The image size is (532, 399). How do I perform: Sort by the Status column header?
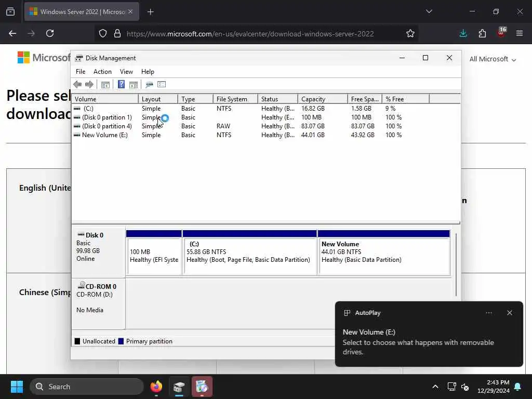pyautogui.click(x=278, y=99)
